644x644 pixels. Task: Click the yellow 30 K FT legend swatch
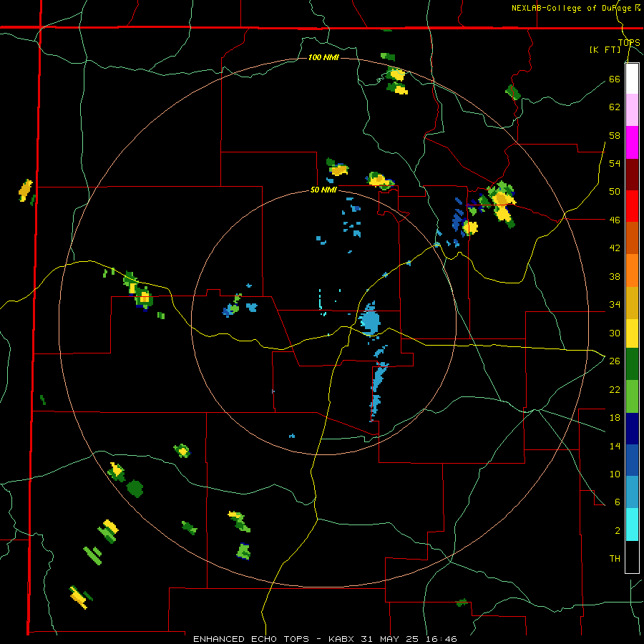pyautogui.click(x=632, y=333)
